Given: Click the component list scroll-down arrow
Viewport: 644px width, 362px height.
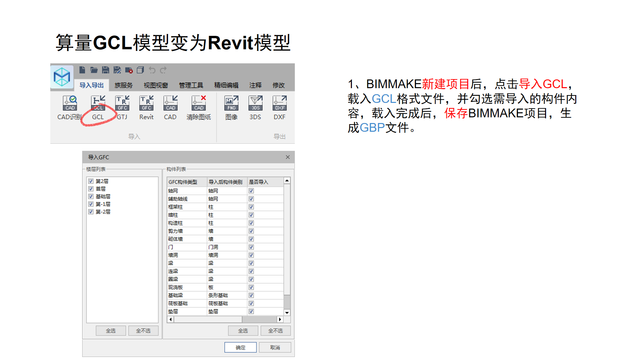Looking at the screenshot, I should [287, 312].
